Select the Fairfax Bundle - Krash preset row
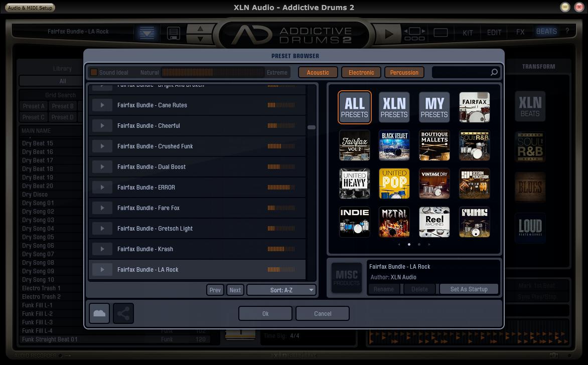The width and height of the screenshot is (588, 365). pos(197,249)
